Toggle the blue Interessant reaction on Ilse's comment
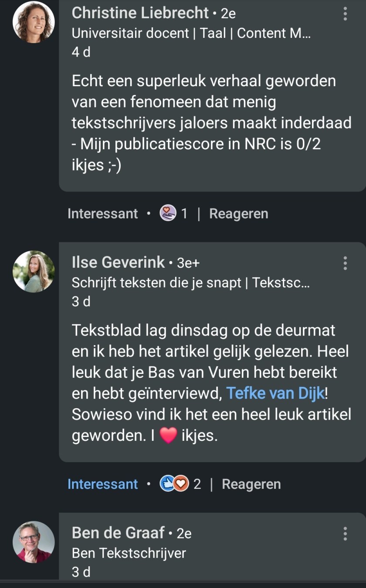 point(103,484)
